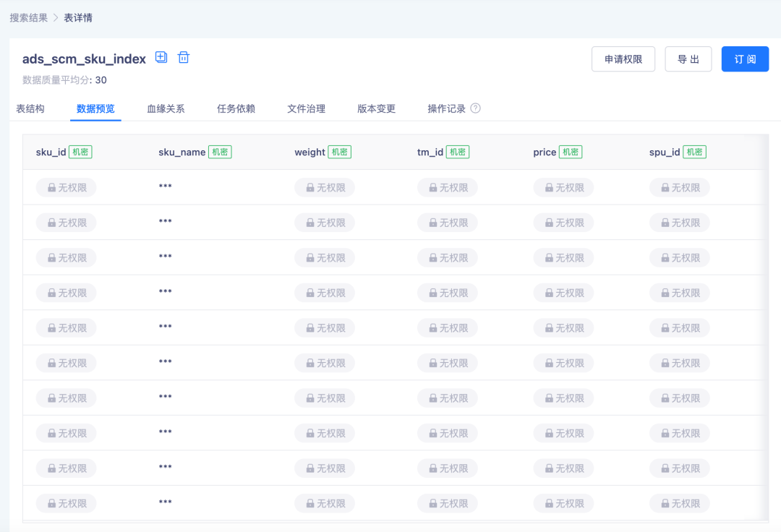Hit the blue 订阅 button
Image resolution: width=781 pixels, height=532 pixels.
click(x=745, y=59)
